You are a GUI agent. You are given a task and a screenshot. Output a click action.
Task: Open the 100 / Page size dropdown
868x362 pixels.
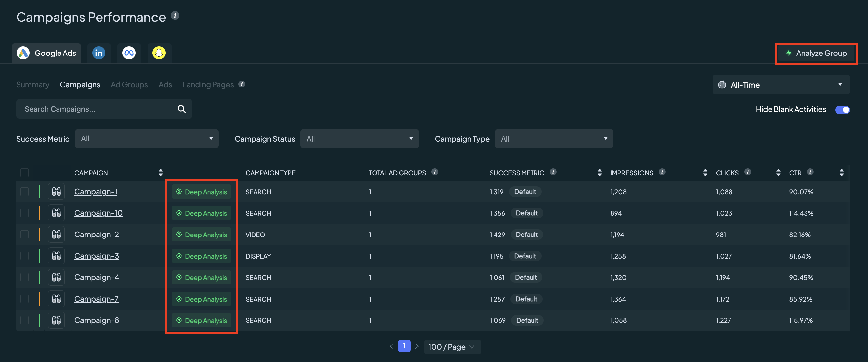pyautogui.click(x=452, y=347)
